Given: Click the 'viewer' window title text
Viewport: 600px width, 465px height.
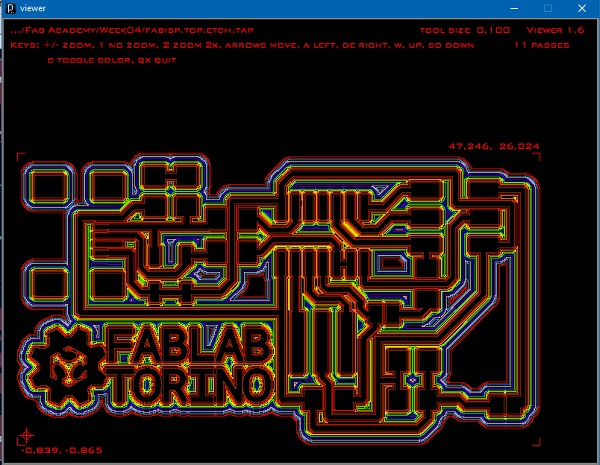Looking at the screenshot, I should tap(33, 8).
